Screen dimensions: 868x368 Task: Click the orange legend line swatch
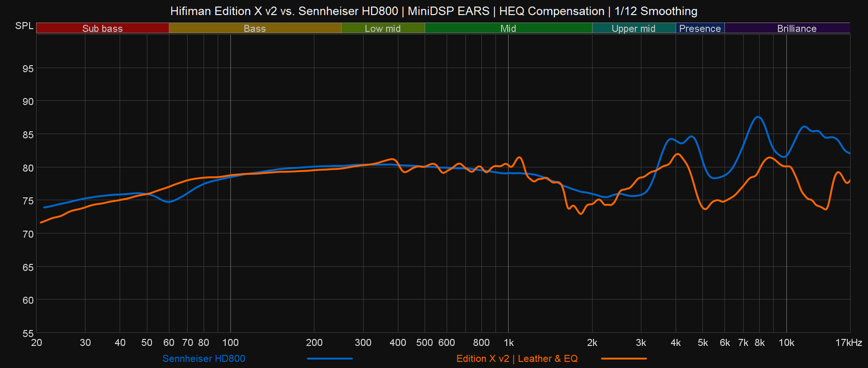[624, 358]
